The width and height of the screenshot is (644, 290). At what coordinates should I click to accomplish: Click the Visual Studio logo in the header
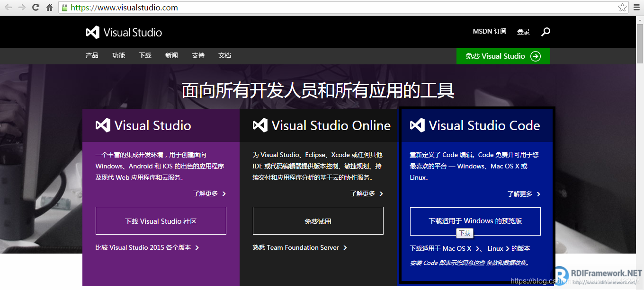124,32
